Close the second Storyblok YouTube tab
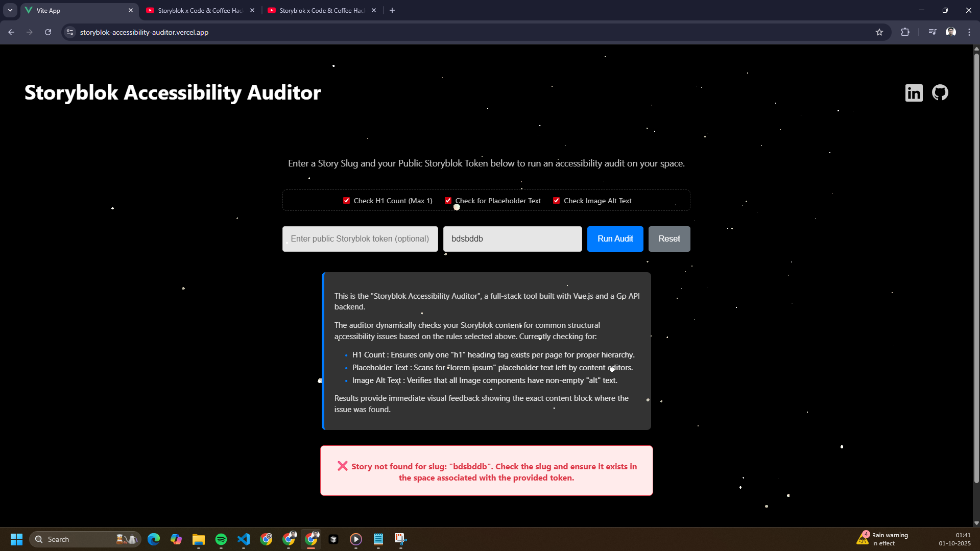Viewport: 980px width, 551px height. (374, 10)
